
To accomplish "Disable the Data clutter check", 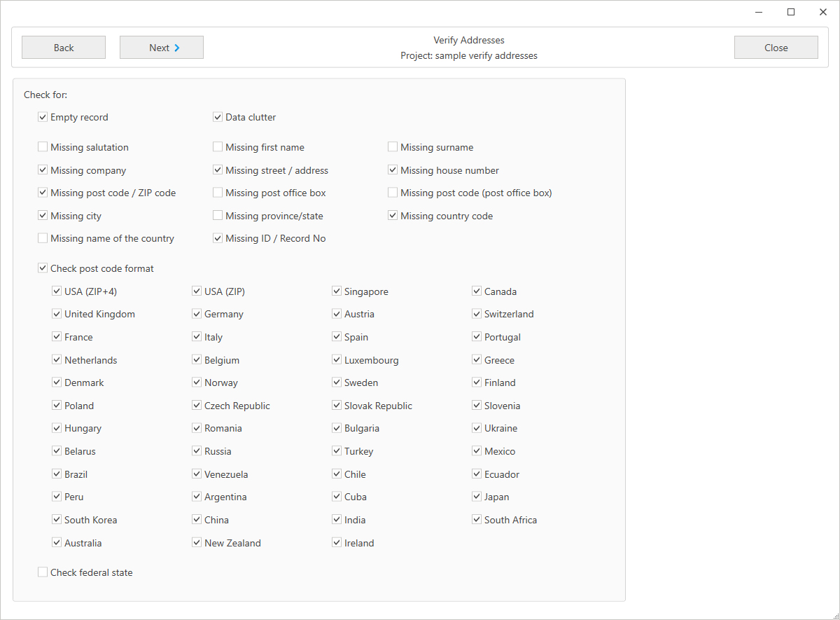I will (x=218, y=116).
